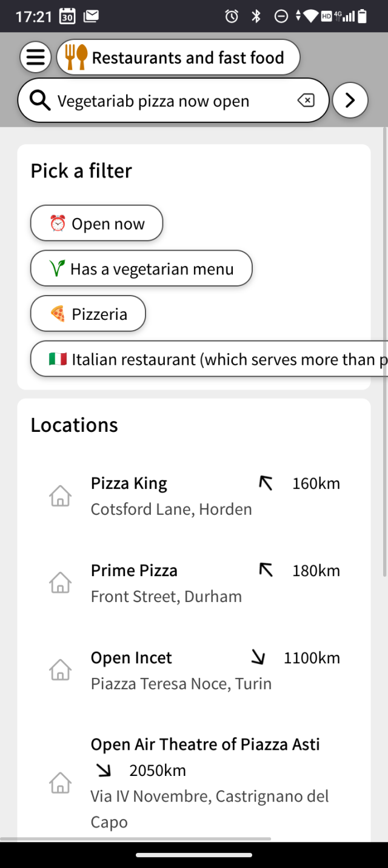Open the Pizza King location result

[172, 495]
